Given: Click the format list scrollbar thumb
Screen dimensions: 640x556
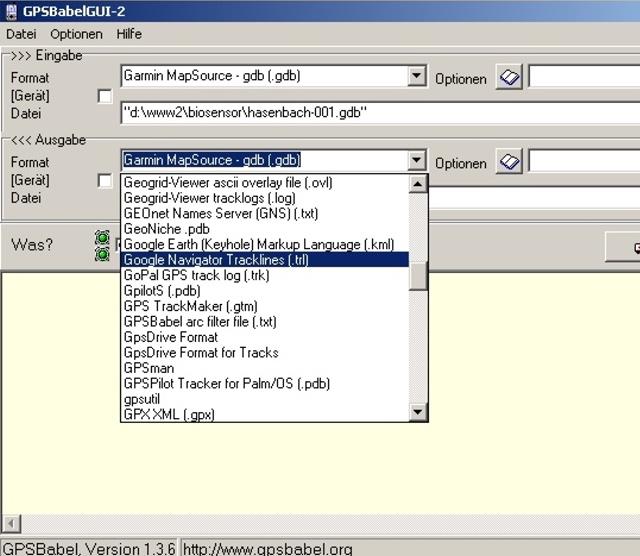Looking at the screenshot, I should (418, 276).
